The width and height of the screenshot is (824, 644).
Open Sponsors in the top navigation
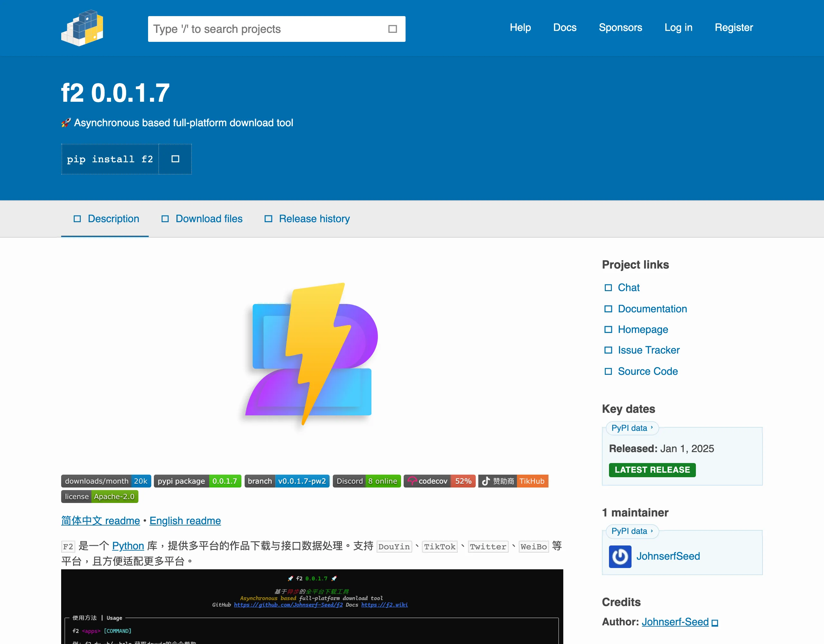[620, 28]
